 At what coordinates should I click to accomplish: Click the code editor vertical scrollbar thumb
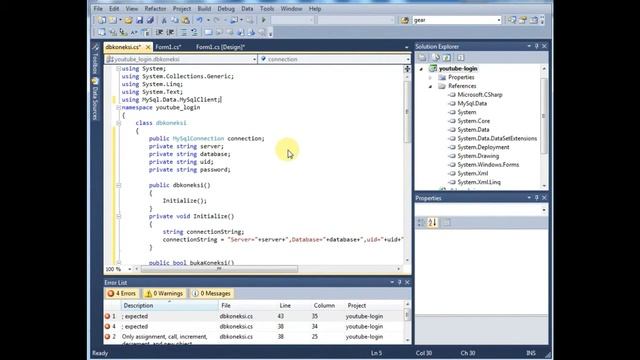pyautogui.click(x=407, y=111)
